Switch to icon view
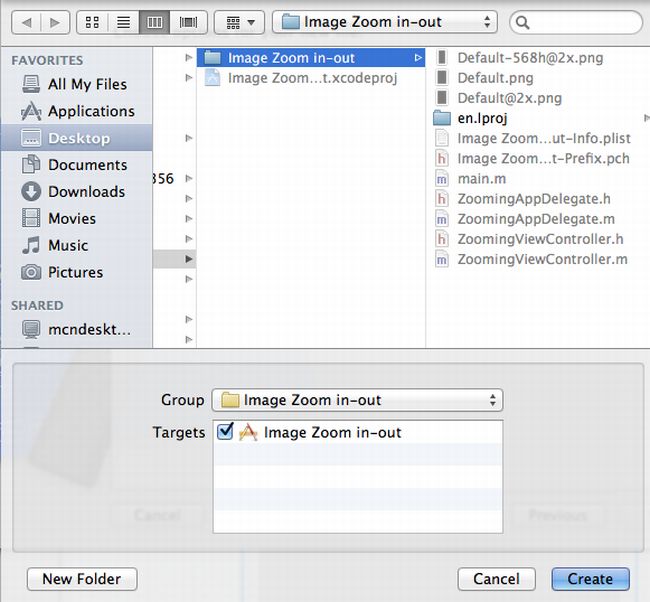This screenshot has height=602, width=650. pyautogui.click(x=92, y=22)
